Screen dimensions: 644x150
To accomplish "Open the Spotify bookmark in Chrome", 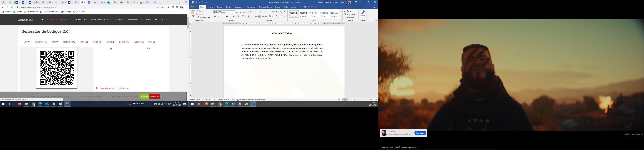I will 18,12.
